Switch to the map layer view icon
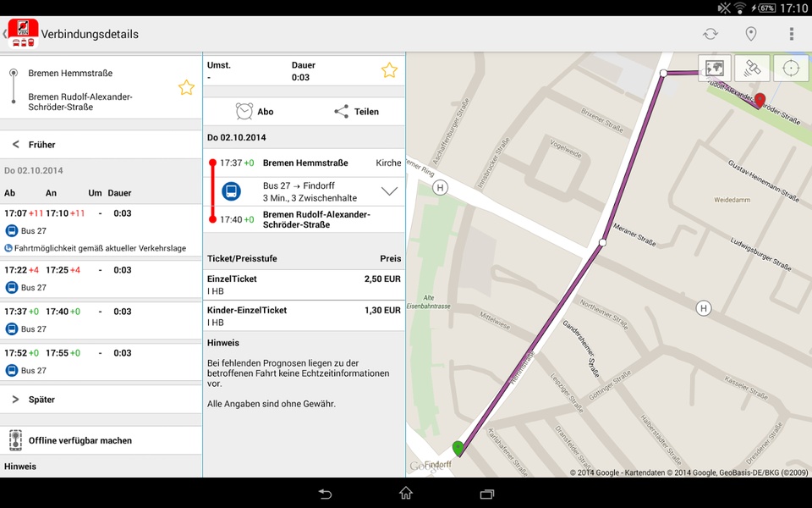The image size is (812, 508). click(x=715, y=68)
